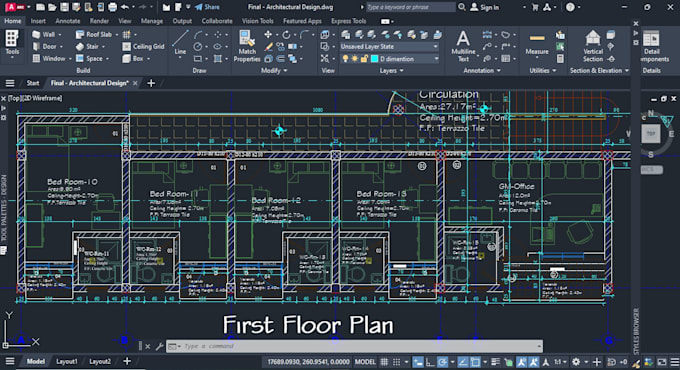Toggle ortho mode in status bar
Screen dimensions: 680x370
tap(430, 362)
